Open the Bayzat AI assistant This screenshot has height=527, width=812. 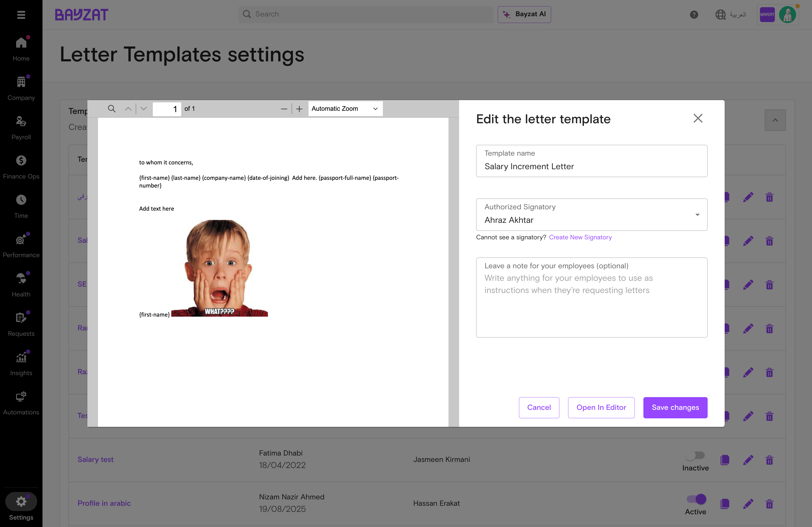tap(524, 14)
